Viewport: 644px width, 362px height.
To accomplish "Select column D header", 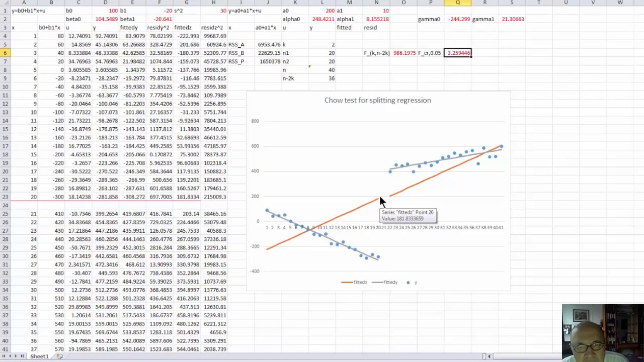I will [105, 3].
